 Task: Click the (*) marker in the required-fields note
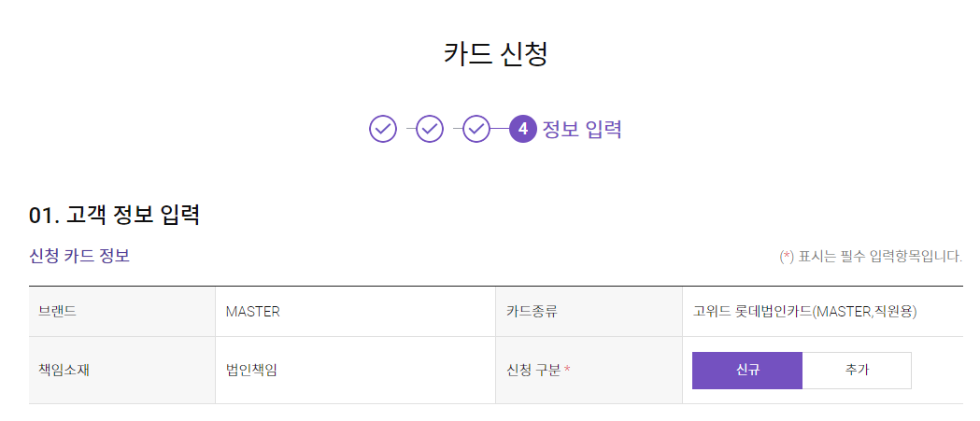click(787, 256)
